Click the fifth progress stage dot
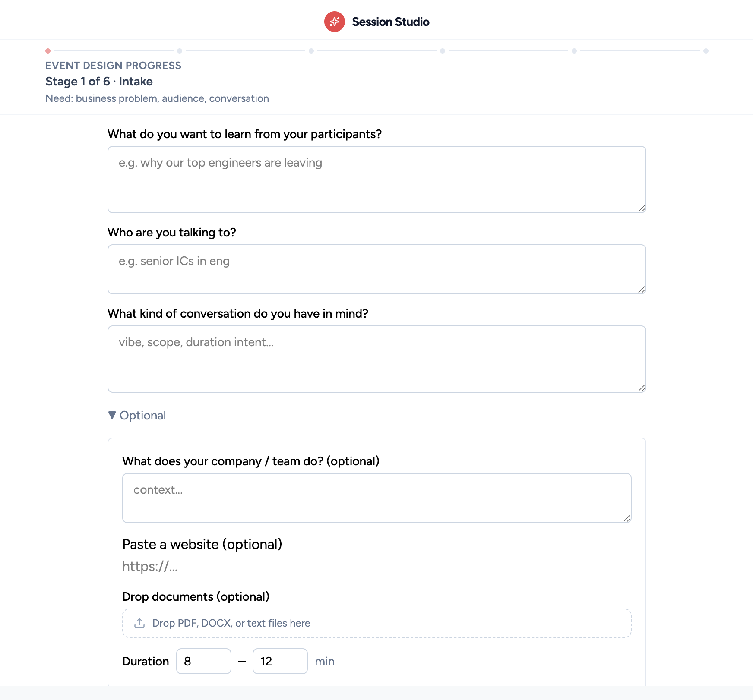 [x=574, y=51]
